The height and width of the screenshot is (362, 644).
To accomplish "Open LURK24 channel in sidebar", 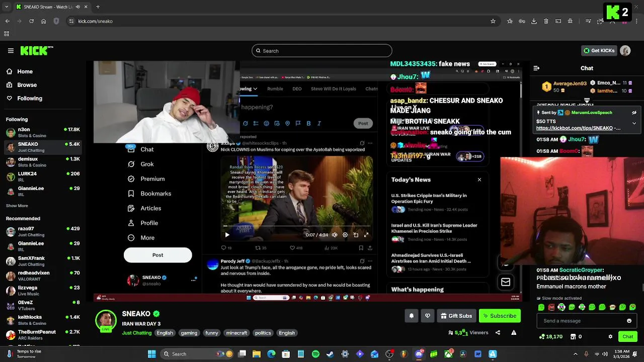I will (x=43, y=176).
